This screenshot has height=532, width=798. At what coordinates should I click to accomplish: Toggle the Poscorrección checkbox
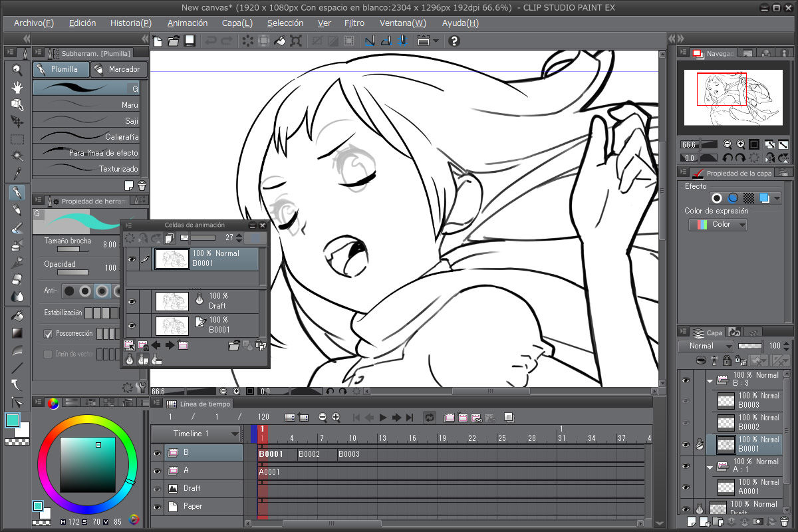[48, 334]
